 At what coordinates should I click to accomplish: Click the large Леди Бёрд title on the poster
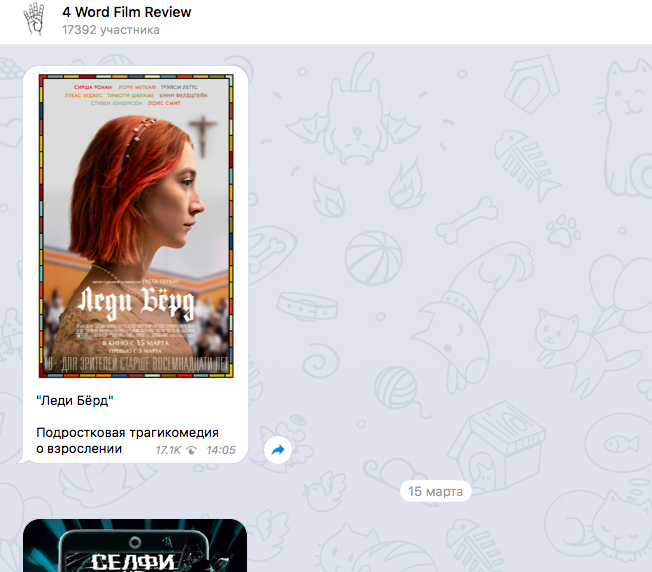135,301
